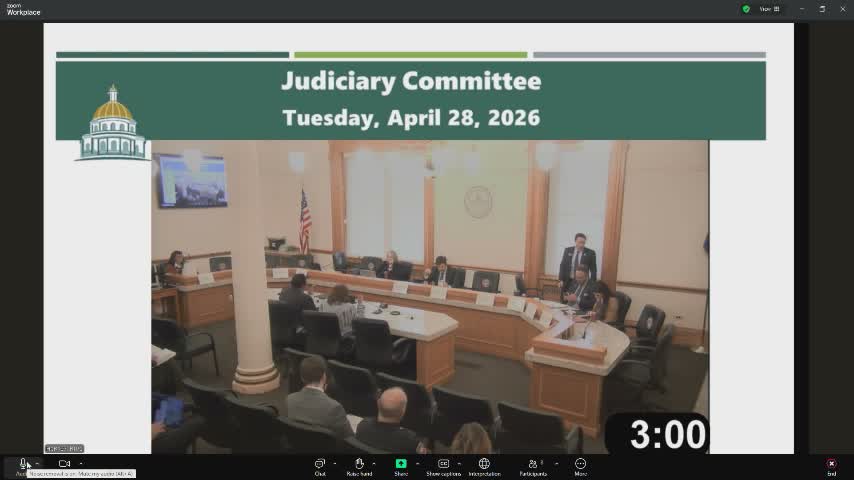Viewport: 854px width, 480px height.
Task: Open the Interpretation globe icon
Action: coord(484,464)
